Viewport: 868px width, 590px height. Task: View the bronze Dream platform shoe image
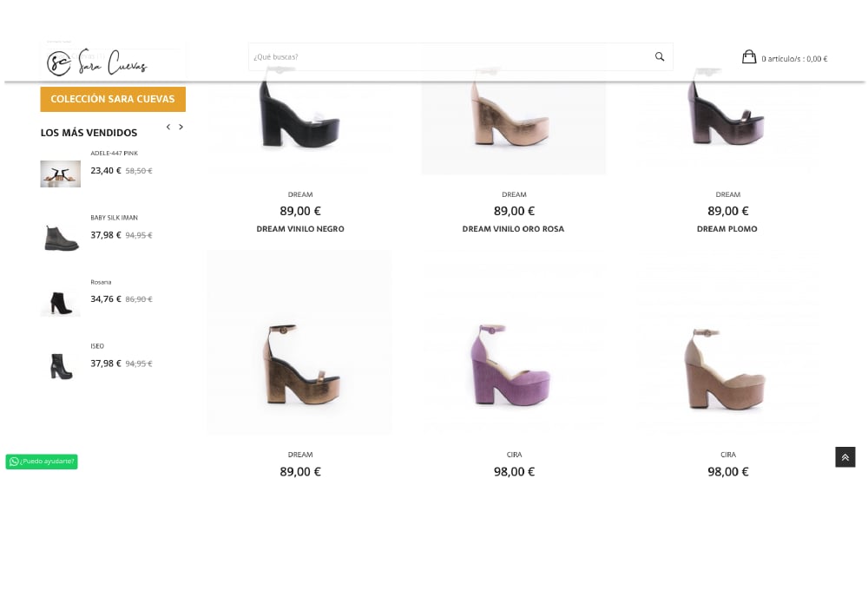pos(299,364)
